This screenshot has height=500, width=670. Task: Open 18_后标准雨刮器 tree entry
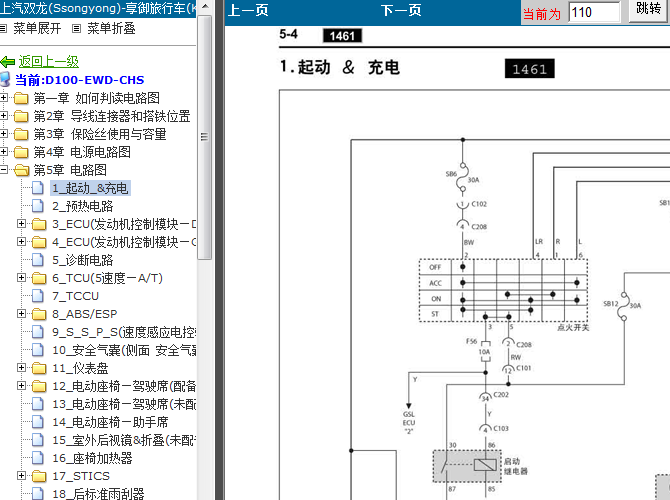(x=98, y=493)
